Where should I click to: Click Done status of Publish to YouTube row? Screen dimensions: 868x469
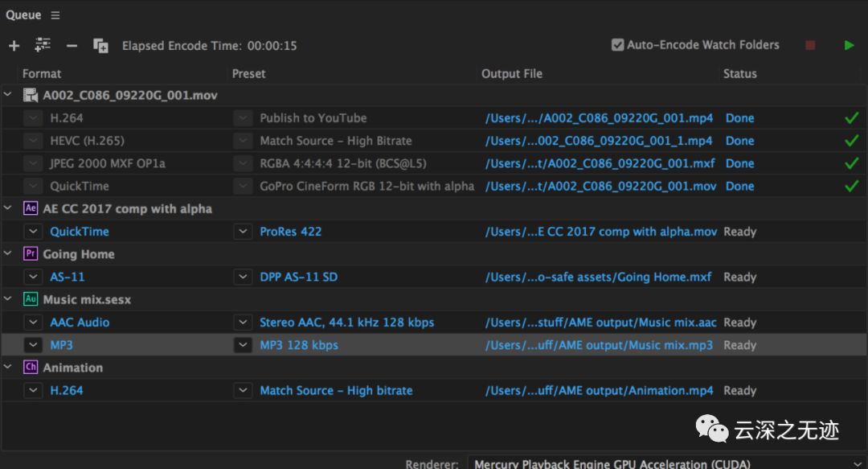(x=739, y=118)
